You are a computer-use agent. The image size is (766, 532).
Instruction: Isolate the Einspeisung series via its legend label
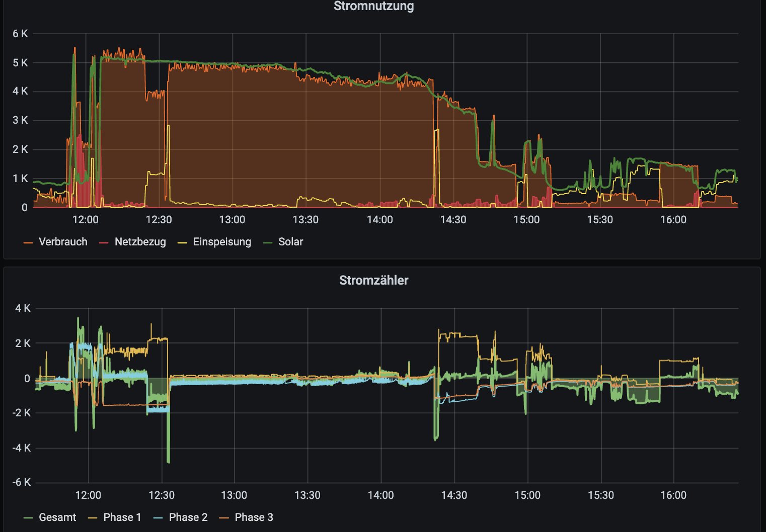click(x=222, y=242)
